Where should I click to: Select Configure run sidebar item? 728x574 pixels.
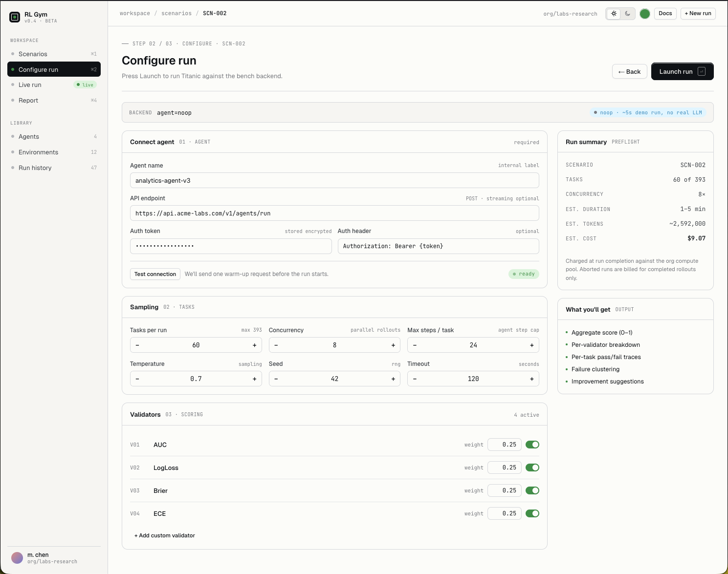click(x=54, y=69)
